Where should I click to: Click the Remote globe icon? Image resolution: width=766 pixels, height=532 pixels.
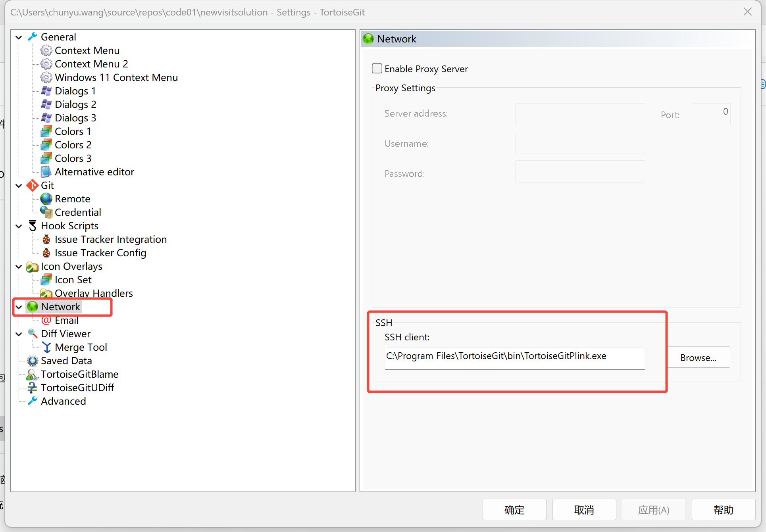tap(46, 199)
